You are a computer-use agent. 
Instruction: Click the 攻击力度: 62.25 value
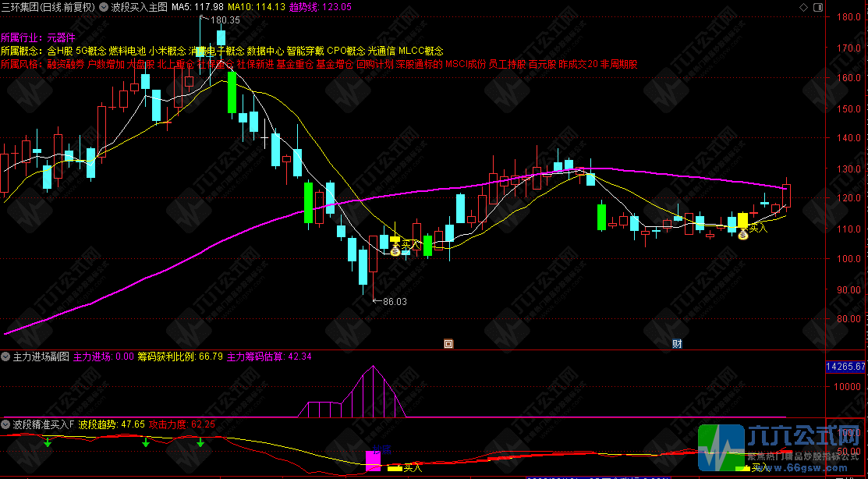(182, 424)
